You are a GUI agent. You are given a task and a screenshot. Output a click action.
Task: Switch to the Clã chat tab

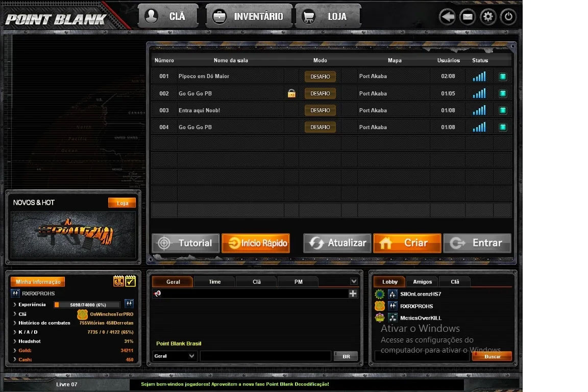pos(257,282)
